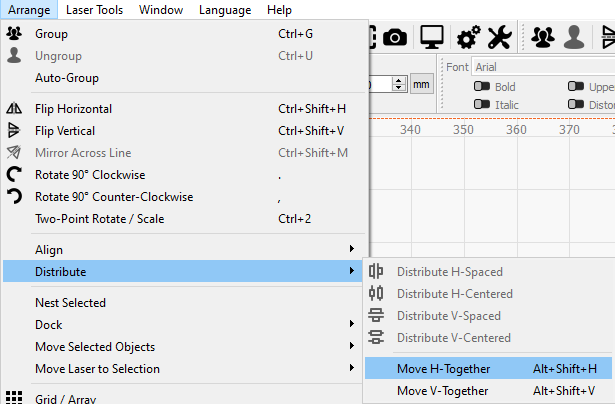This screenshot has height=404, width=615.
Task: Open device settings wrench-screwdriver icon
Action: 499,37
